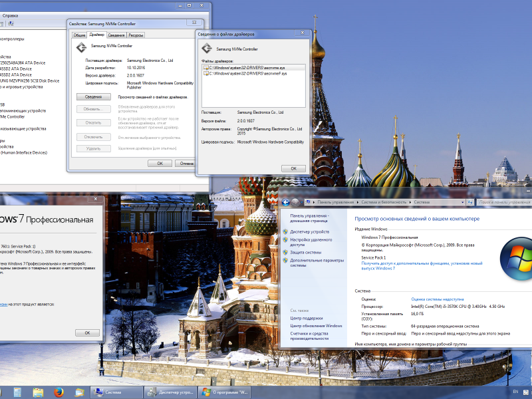Switch to the Ресурсы tab
Viewport: 532px width, 399px height.
pos(136,35)
